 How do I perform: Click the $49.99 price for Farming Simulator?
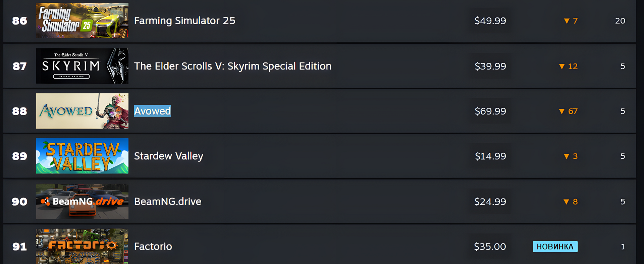pyautogui.click(x=490, y=21)
